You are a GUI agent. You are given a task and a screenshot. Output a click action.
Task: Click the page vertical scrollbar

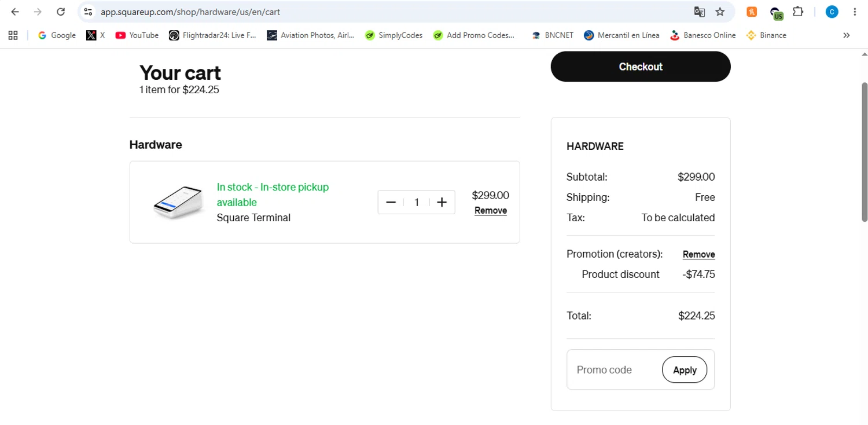(865, 152)
